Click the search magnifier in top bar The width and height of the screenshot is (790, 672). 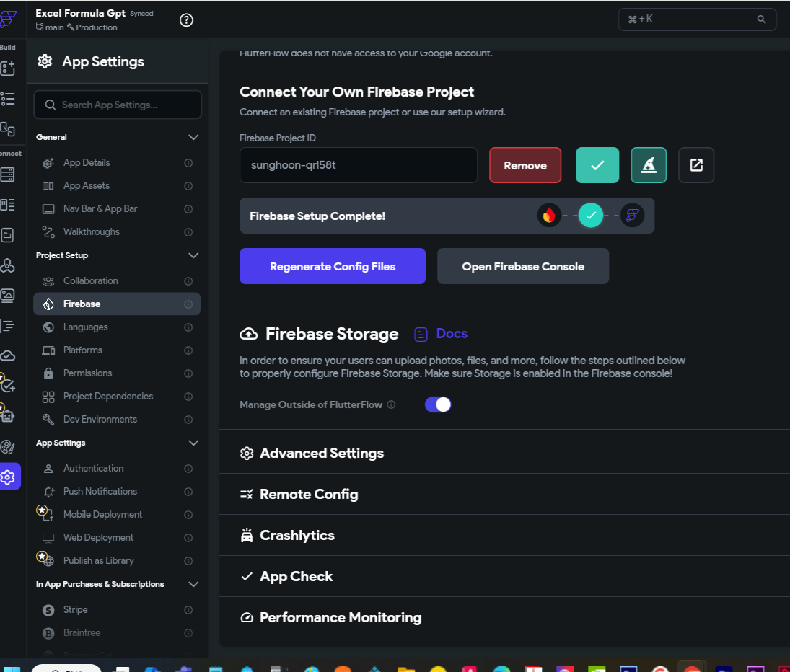click(x=761, y=19)
